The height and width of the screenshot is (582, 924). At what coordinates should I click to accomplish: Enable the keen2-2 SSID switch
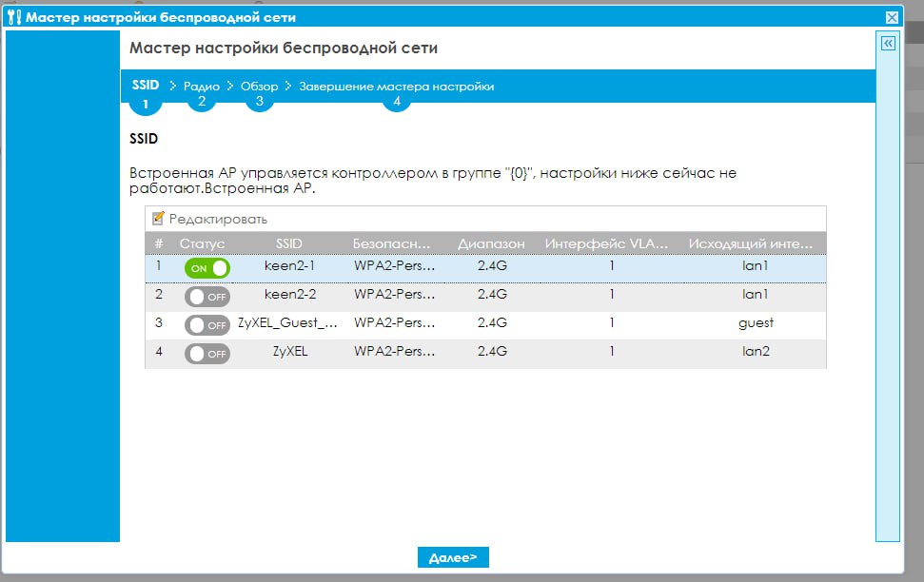206,297
